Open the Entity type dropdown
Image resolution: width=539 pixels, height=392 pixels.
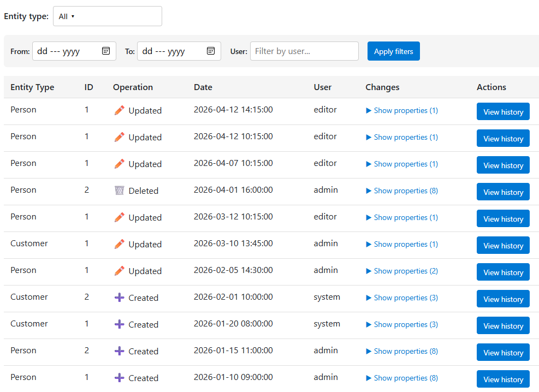(x=107, y=16)
